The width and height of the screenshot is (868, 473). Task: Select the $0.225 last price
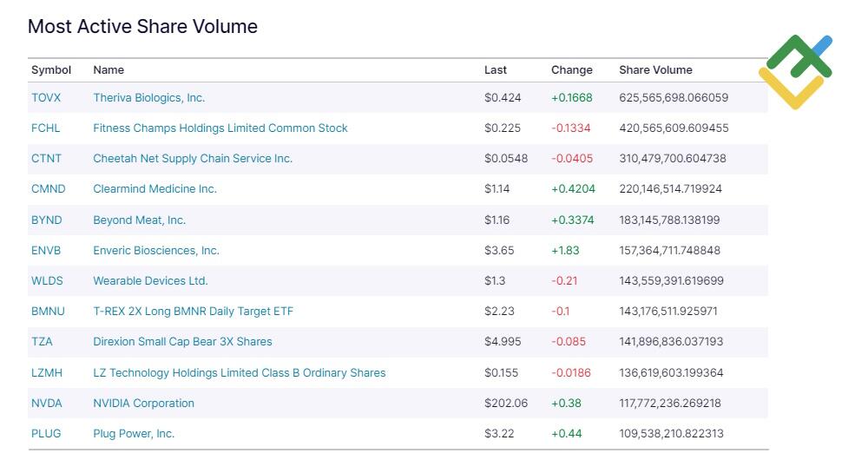(503, 128)
